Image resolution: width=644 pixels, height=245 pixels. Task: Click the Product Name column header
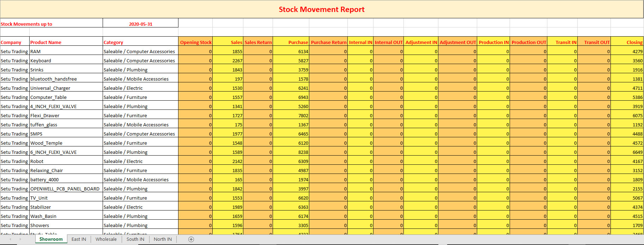click(66, 41)
